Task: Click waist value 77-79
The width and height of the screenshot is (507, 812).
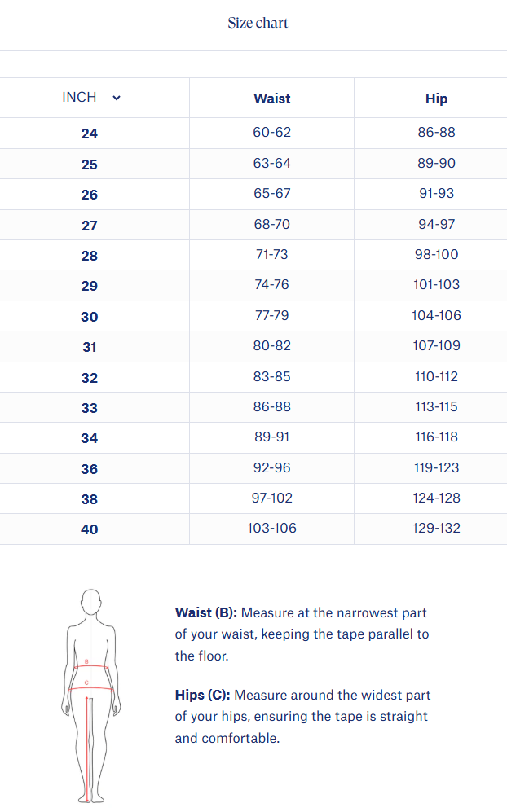Action: pos(271,315)
